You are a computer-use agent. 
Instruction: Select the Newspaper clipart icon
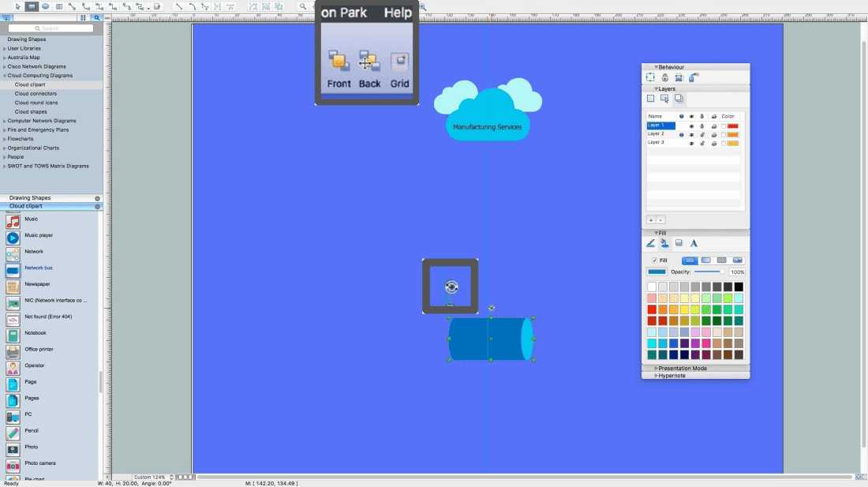[13, 287]
